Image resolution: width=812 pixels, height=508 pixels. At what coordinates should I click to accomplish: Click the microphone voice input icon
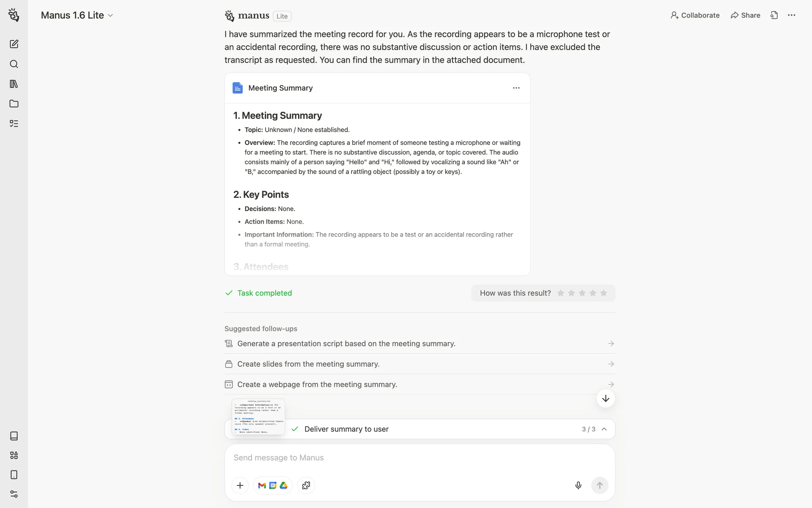578,485
